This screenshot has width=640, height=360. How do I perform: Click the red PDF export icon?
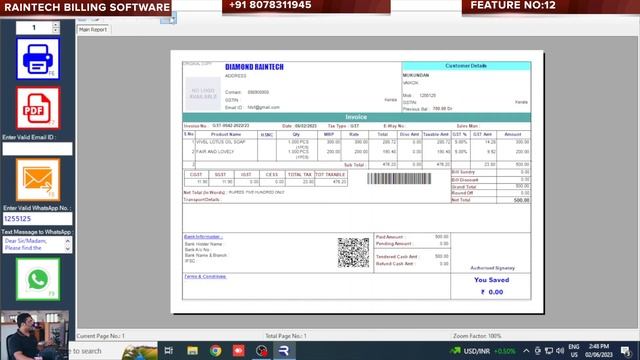click(x=38, y=108)
